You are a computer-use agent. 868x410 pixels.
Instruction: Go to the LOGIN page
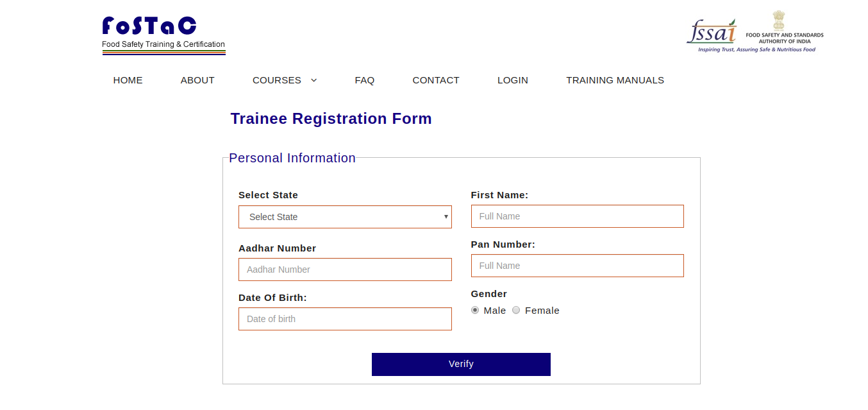click(512, 80)
